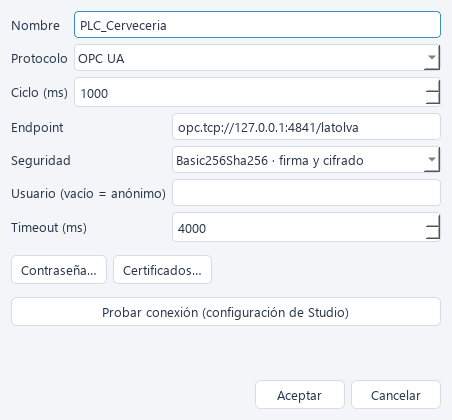This screenshot has height=420, width=452.
Task: Open the Certificados... dialog button
Action: [162, 270]
